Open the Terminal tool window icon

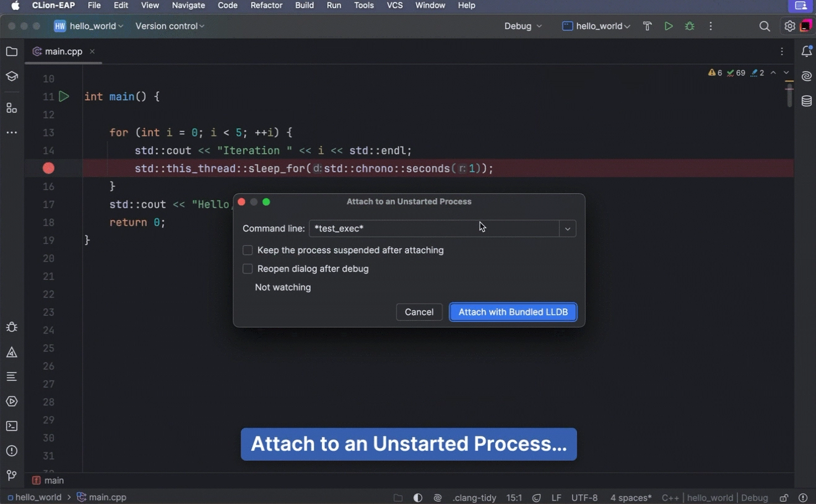[x=12, y=427]
